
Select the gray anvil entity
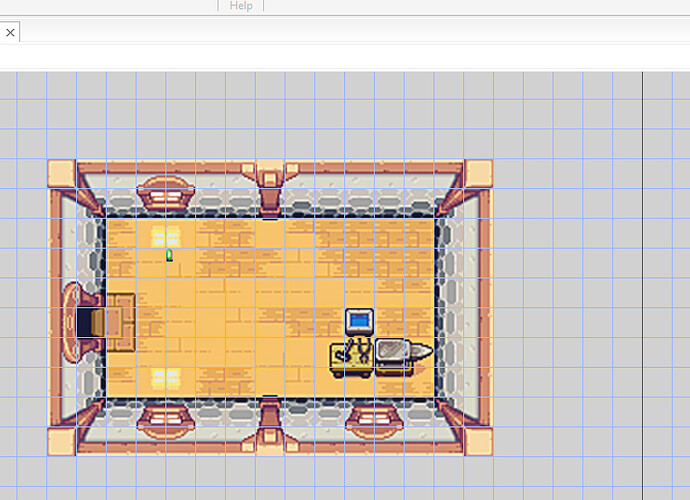[x=403, y=357]
